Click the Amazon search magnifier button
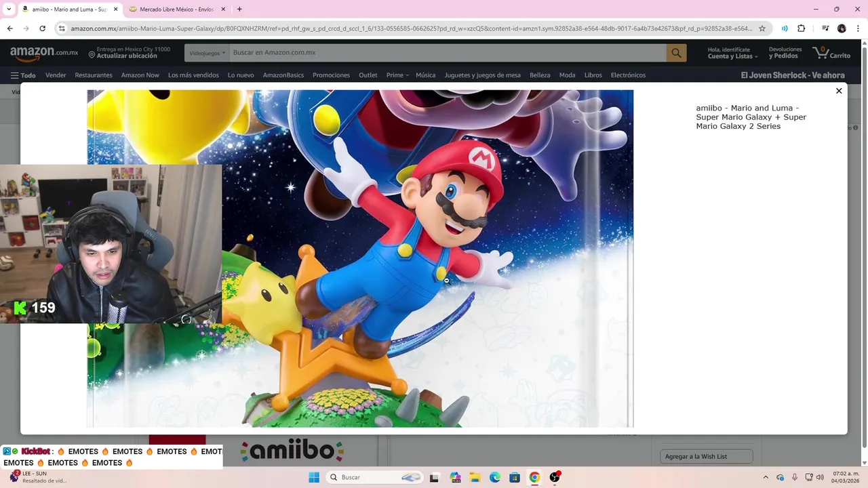 [x=676, y=53]
